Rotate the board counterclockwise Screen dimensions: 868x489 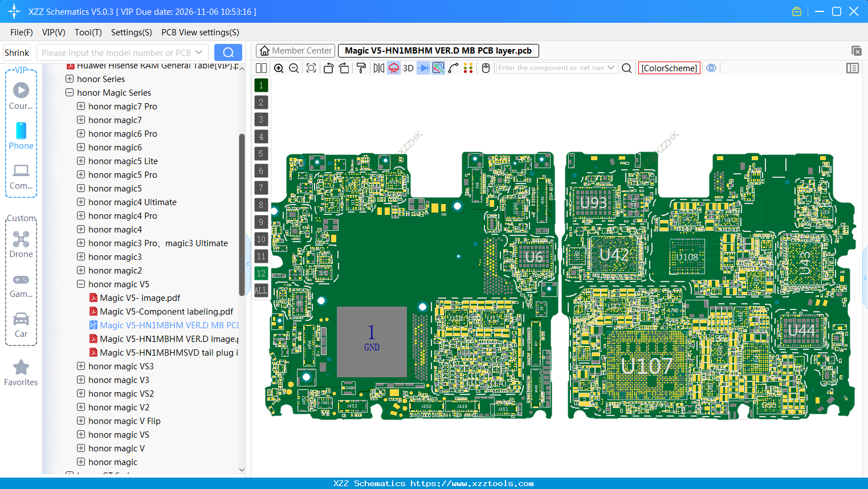[x=328, y=68]
